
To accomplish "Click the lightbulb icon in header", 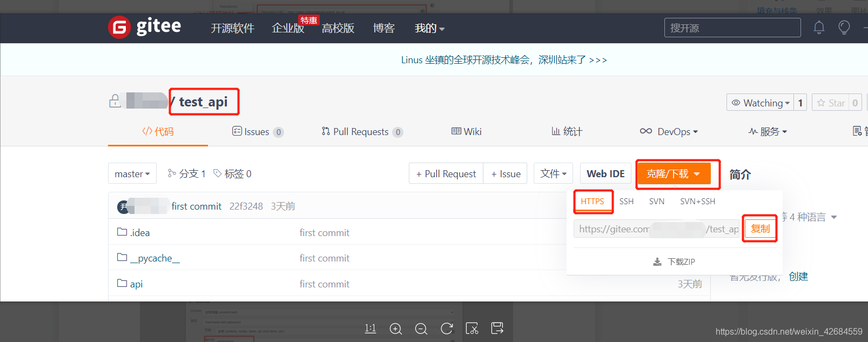I will (844, 28).
